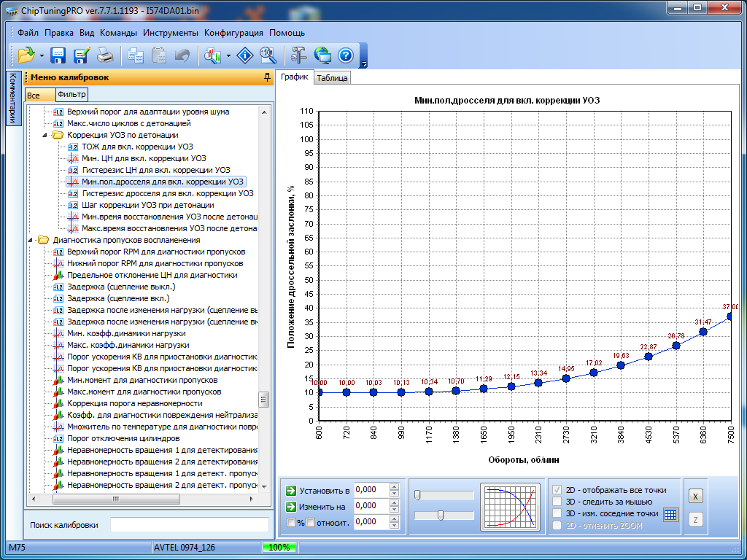This screenshot has height=560, width=747.
Task: Toggle '3D - изм. соседние точки' checkbox
Action: 558,513
